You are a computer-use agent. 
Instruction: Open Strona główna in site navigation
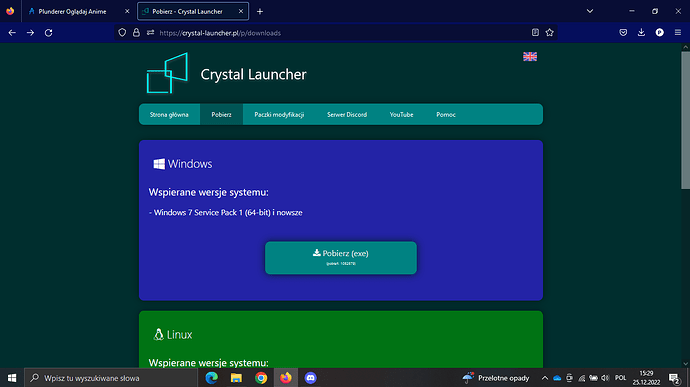point(169,114)
